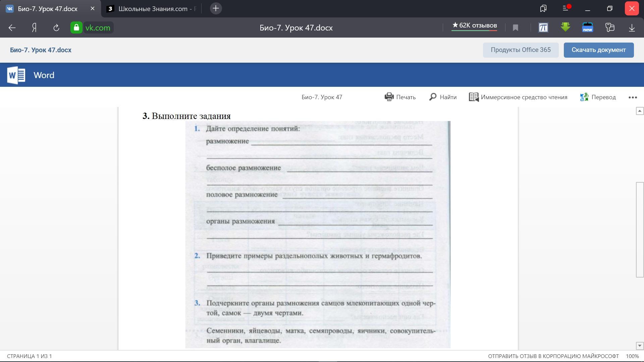Reload the page with refresh icon

(x=56, y=28)
